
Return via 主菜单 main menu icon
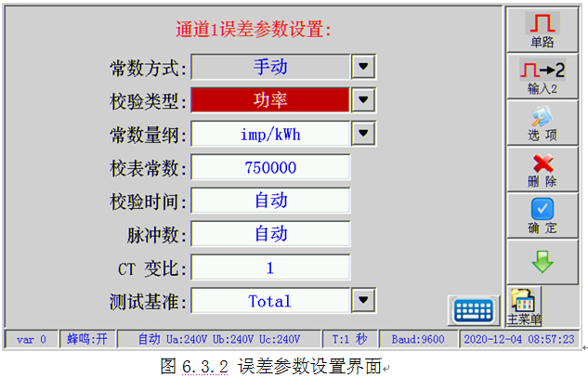524,306
